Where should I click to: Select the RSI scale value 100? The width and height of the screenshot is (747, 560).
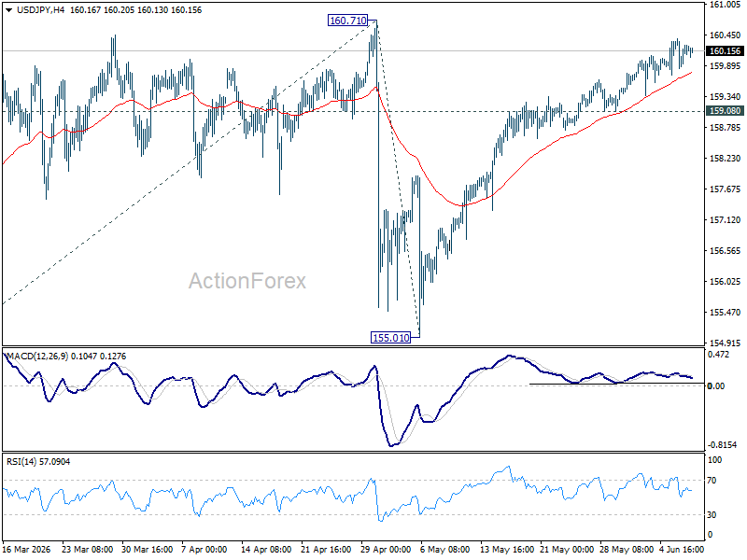714,460
